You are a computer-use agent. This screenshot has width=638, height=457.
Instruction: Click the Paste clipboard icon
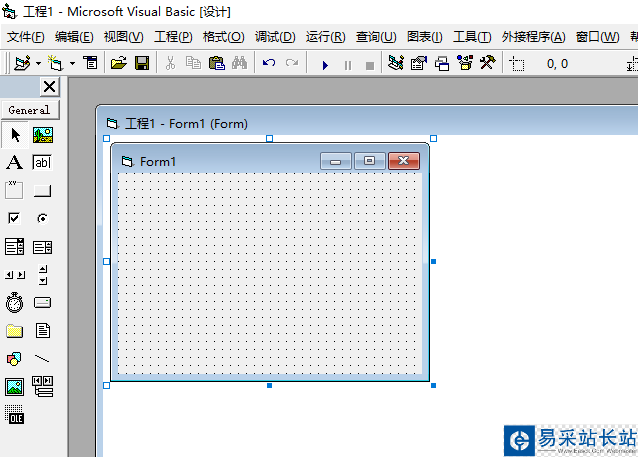[216, 63]
